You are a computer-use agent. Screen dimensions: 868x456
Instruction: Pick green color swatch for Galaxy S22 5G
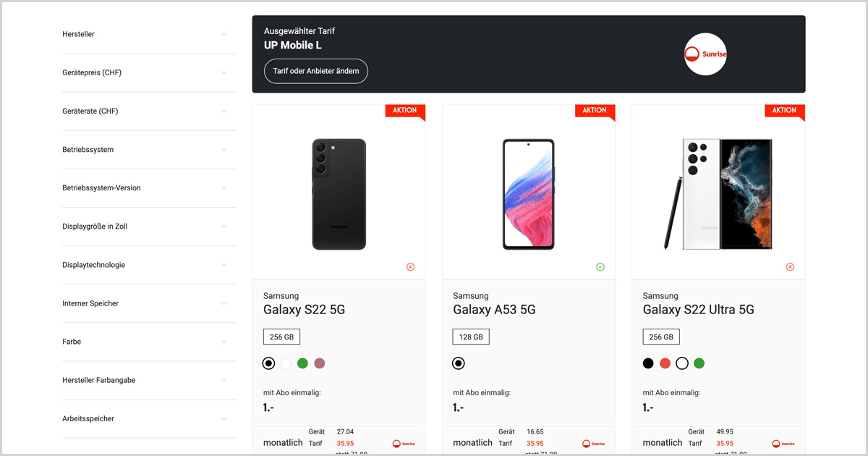point(303,363)
